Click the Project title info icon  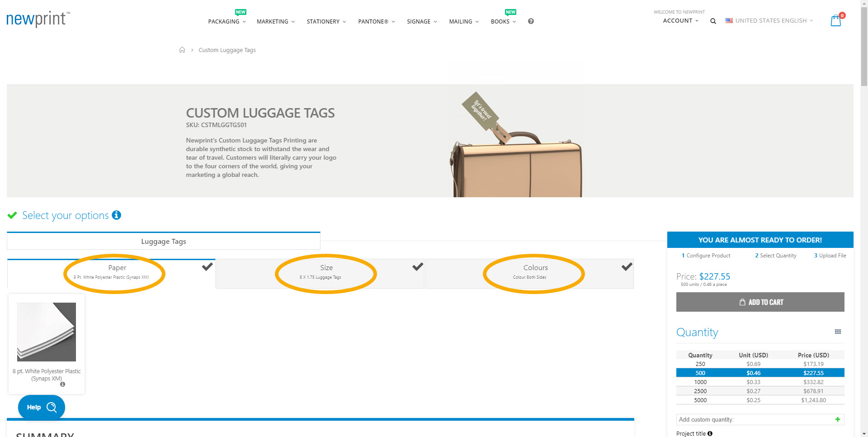(710, 433)
